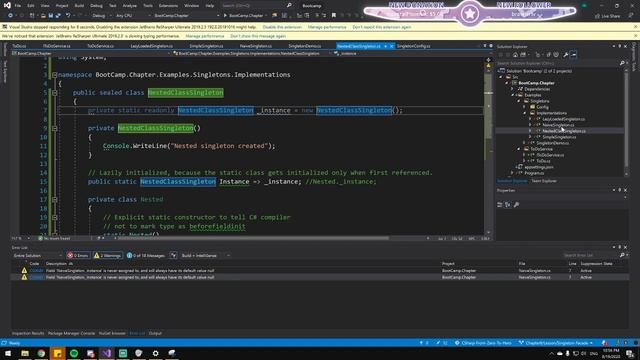Click the Windows Start button
This screenshot has height=360, width=640.
coord(8,353)
